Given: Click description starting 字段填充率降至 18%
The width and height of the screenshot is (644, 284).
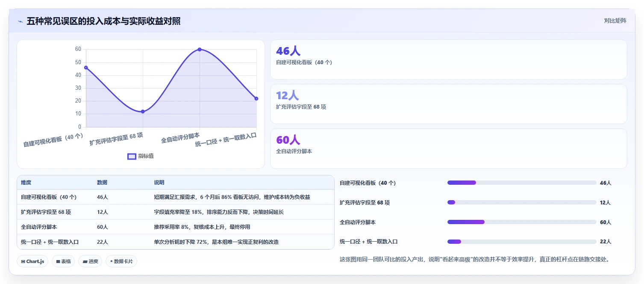Looking at the screenshot, I should click(x=219, y=212).
